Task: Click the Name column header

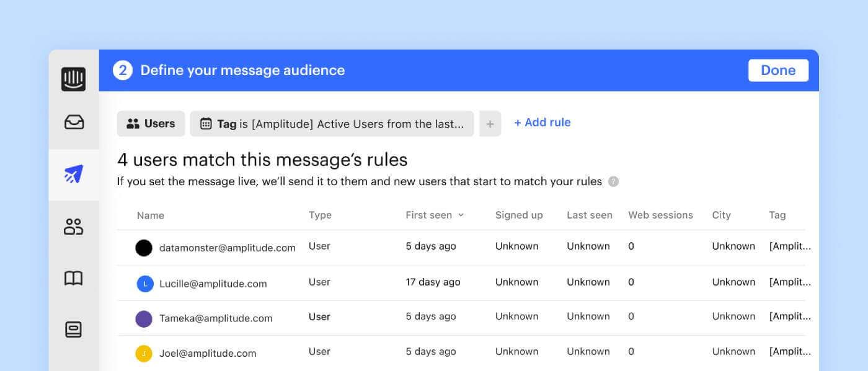Action: coord(151,216)
